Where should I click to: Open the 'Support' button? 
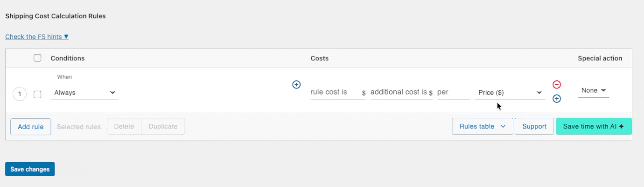coord(534,126)
